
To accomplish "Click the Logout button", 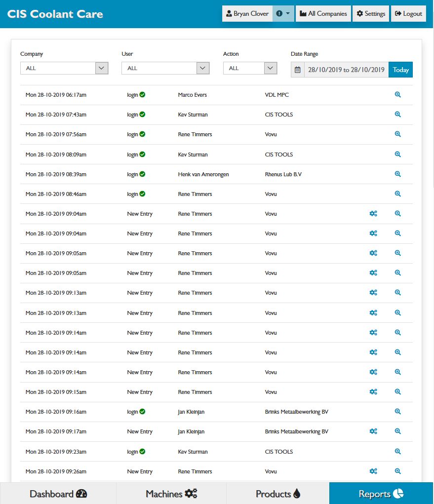I will click(x=408, y=14).
